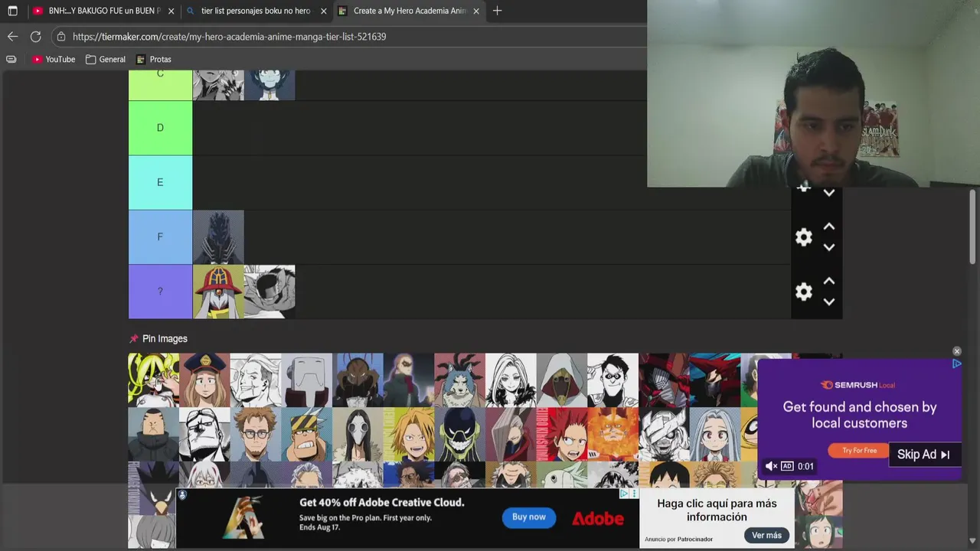Click the scrollbar down arrow
The width and height of the screenshot is (980, 551).
pos(972,541)
